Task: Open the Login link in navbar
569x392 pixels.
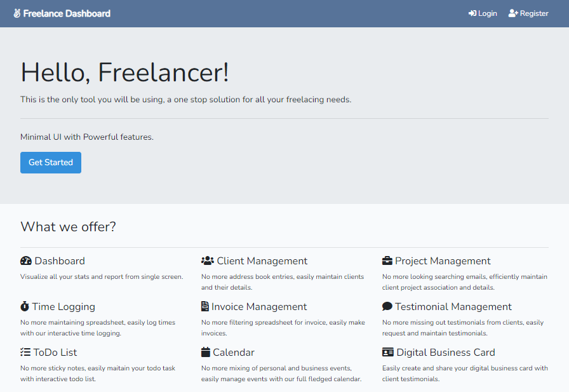Action: tap(483, 13)
